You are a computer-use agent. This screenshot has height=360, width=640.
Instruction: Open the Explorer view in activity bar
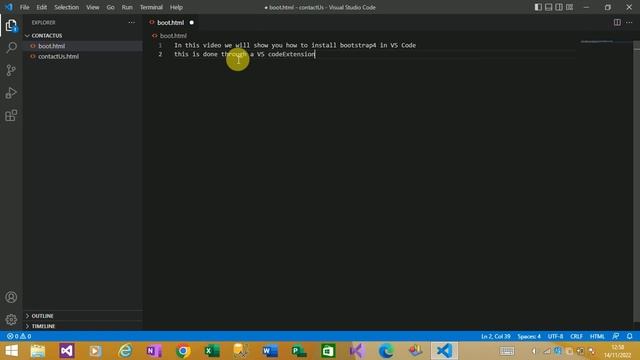coord(11,26)
